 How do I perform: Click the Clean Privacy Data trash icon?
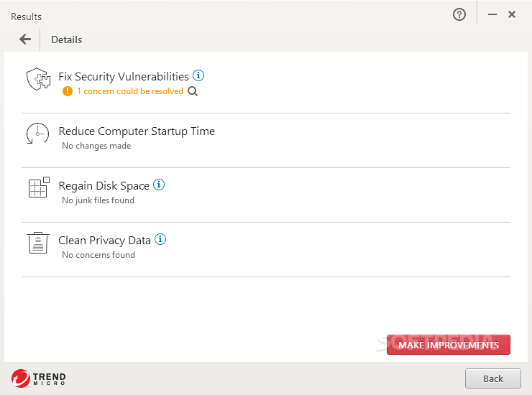pos(37,243)
